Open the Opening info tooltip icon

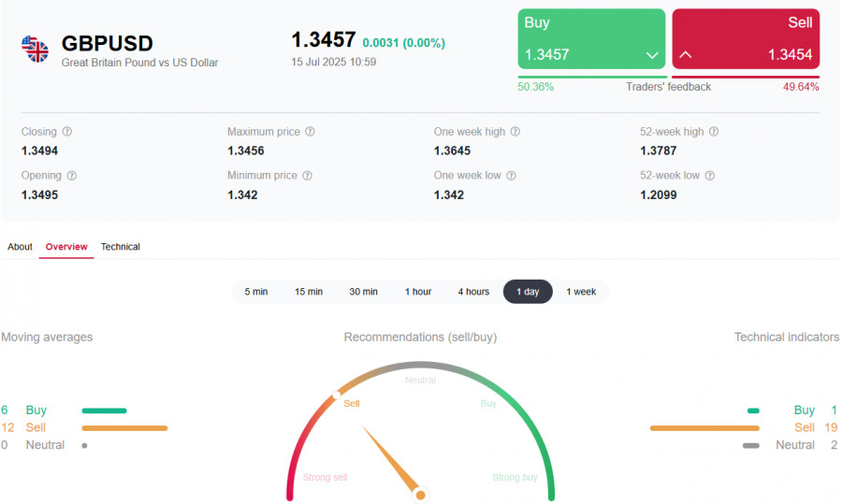click(x=72, y=176)
